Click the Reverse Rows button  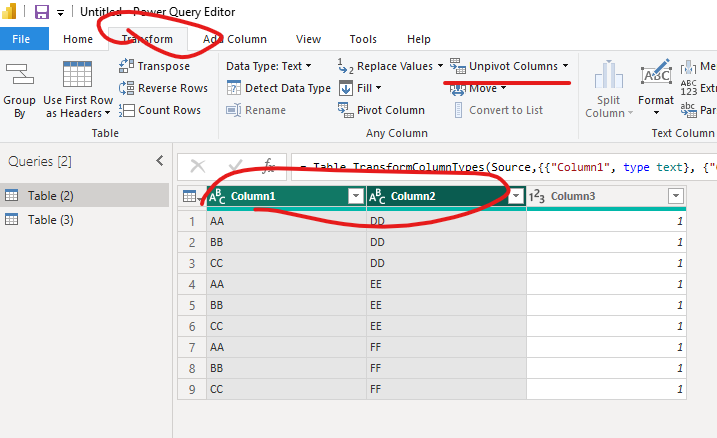[163, 88]
